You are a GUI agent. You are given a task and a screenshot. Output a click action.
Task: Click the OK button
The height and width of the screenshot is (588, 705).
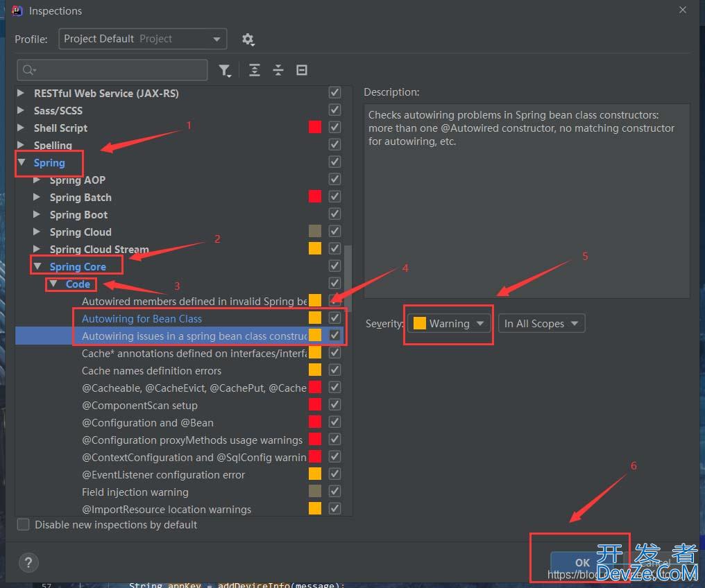click(x=582, y=562)
